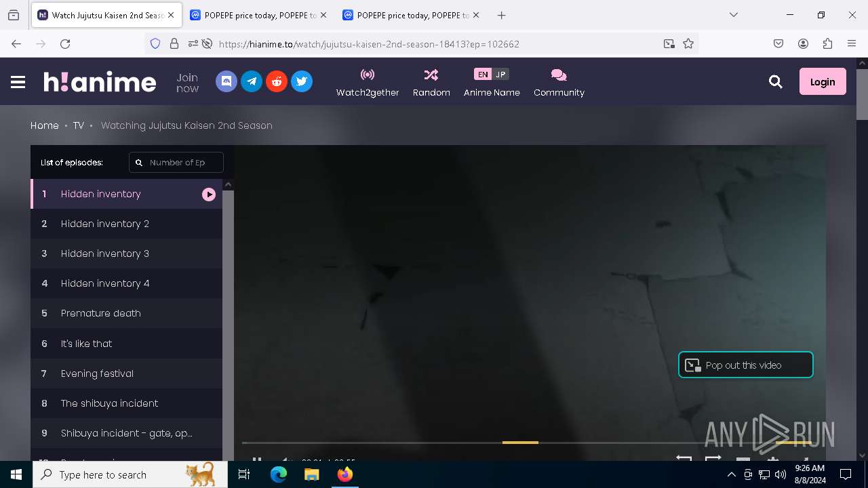This screenshot has height=488, width=868.
Task: Open the list all tabs dropdown
Action: (734, 15)
